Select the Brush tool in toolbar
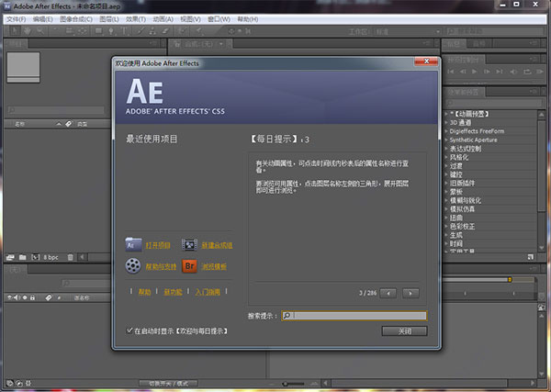Screen dimensions: 551x392 coord(141,31)
